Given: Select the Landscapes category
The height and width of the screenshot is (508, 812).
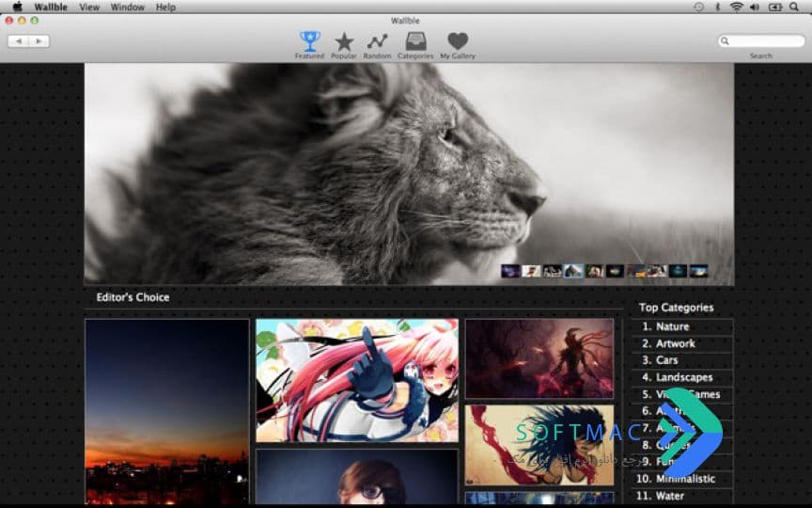Looking at the screenshot, I should coord(682,377).
